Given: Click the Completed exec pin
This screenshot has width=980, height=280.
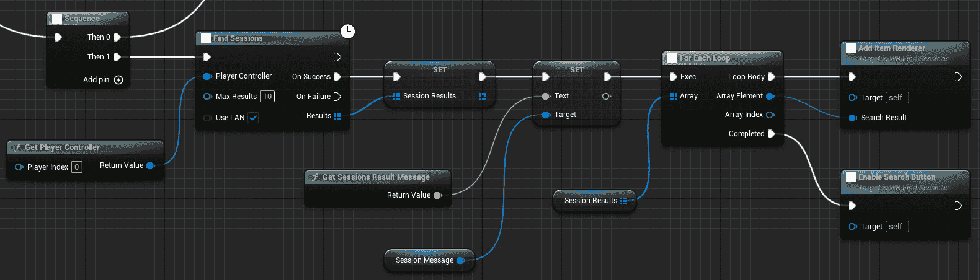Looking at the screenshot, I should click(772, 134).
